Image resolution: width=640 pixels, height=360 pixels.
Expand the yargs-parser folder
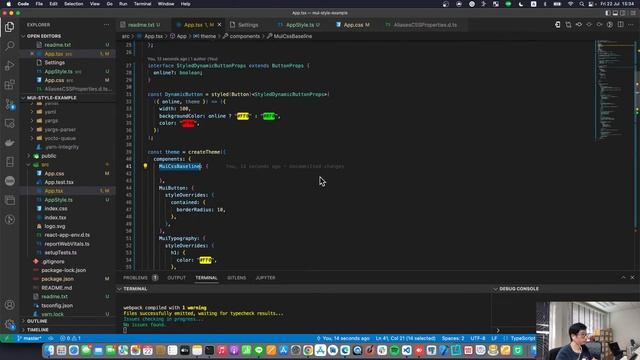60,129
